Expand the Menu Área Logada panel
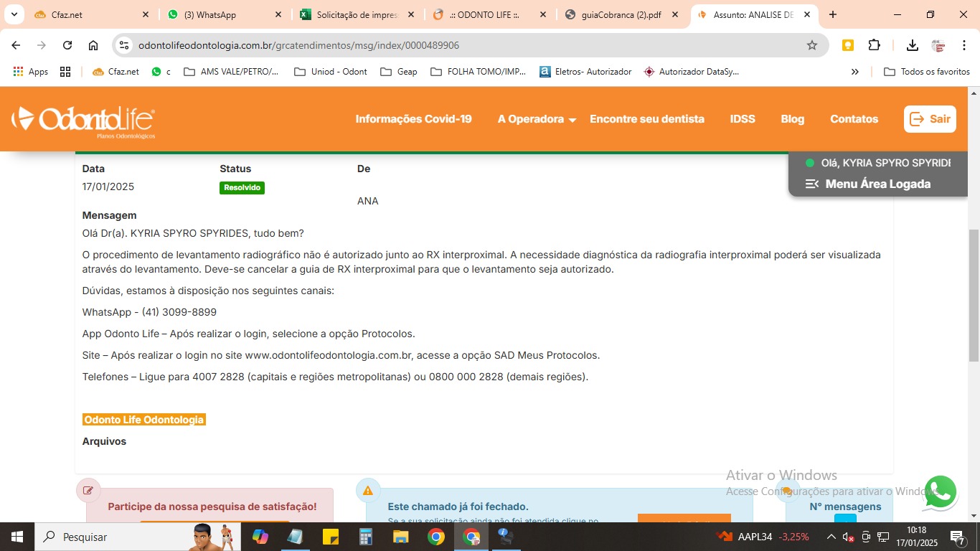The width and height of the screenshot is (980, 551). click(868, 184)
